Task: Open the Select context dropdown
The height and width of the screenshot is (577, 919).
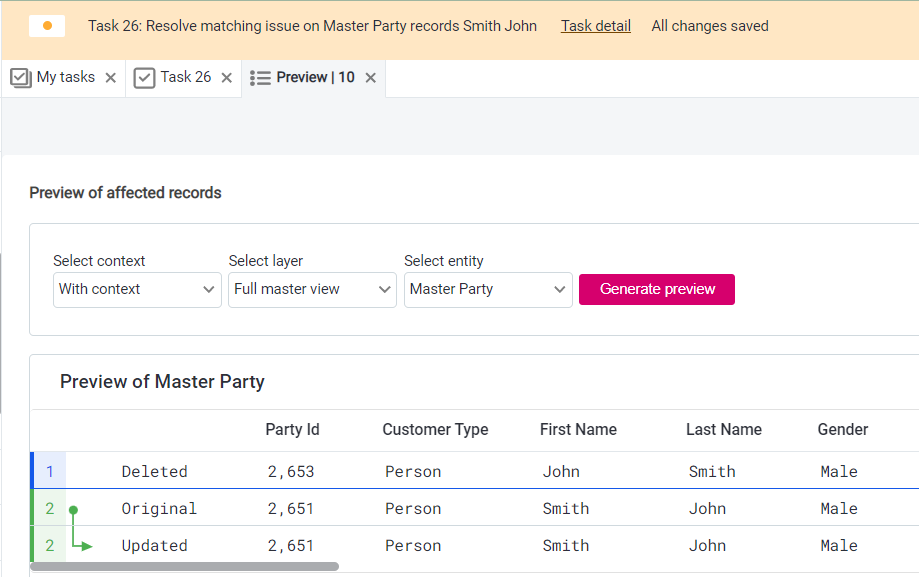Action: 137,289
